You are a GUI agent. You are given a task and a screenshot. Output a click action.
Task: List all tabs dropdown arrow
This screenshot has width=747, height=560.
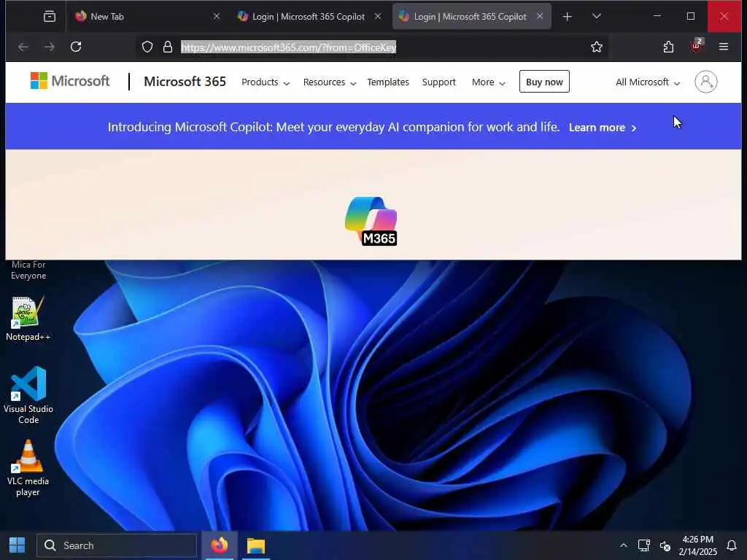pyautogui.click(x=596, y=17)
